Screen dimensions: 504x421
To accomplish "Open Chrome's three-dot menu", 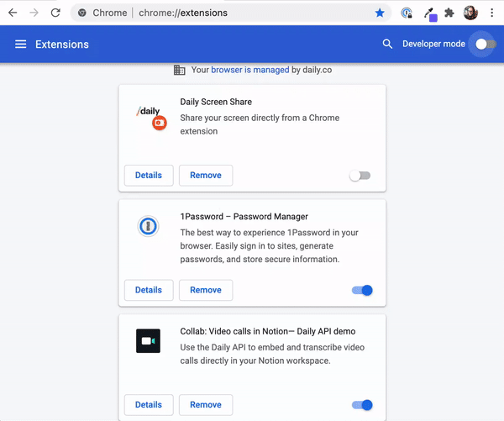I will (x=491, y=13).
